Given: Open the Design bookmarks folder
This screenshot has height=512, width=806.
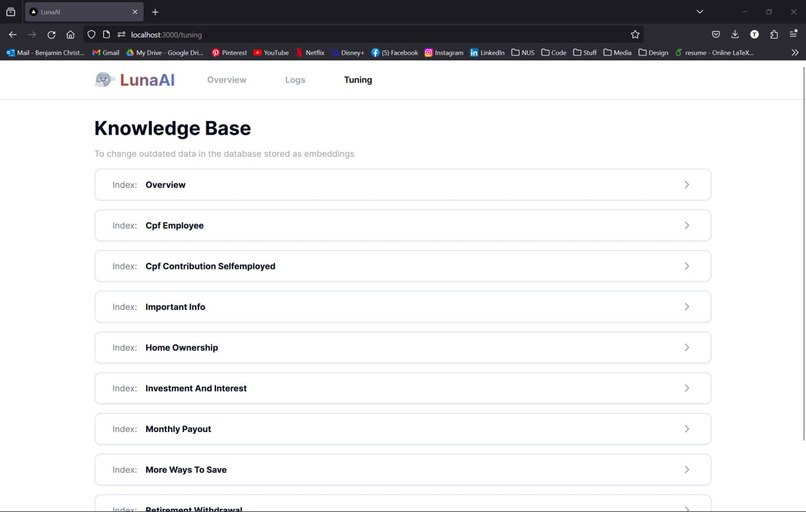Looking at the screenshot, I should click(653, 52).
